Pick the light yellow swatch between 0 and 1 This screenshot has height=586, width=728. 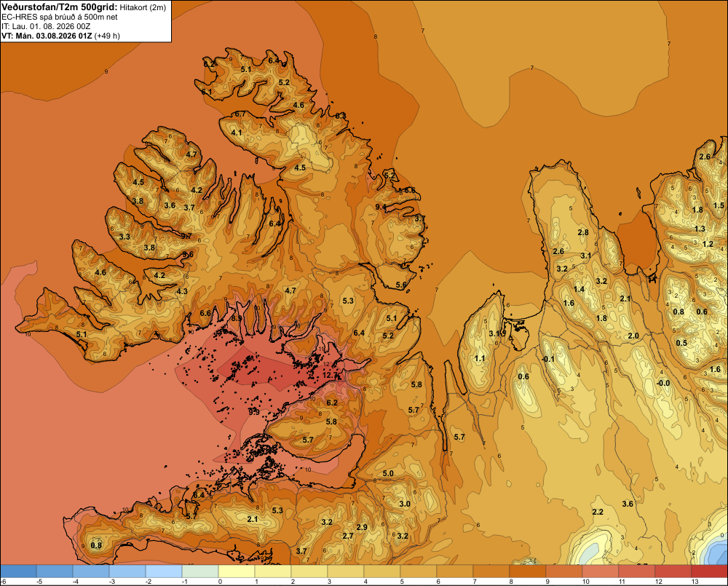[237, 571]
